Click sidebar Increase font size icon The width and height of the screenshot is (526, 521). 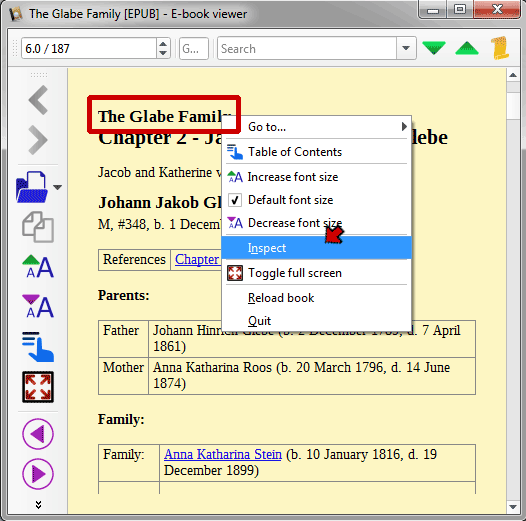click(x=38, y=267)
